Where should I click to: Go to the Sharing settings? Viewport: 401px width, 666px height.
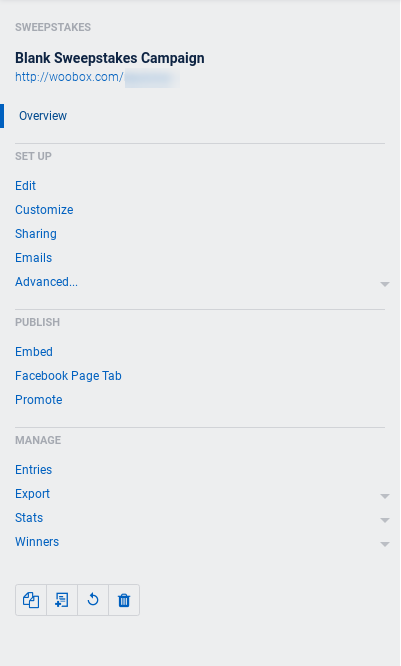(x=36, y=234)
